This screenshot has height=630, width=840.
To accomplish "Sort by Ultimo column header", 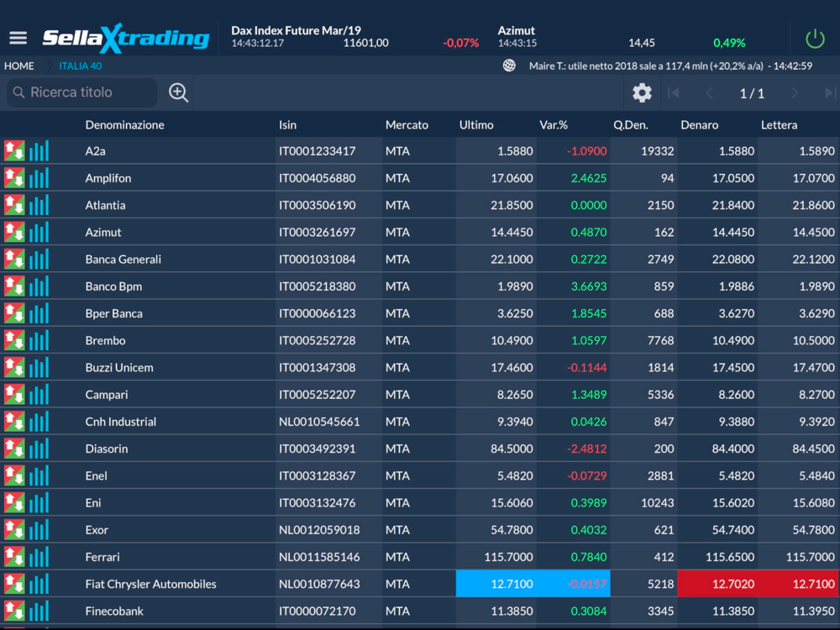I will [476, 125].
